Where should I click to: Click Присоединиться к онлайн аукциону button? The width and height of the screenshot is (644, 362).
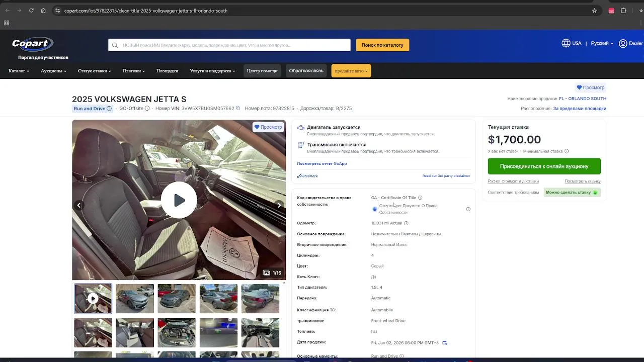(x=544, y=166)
